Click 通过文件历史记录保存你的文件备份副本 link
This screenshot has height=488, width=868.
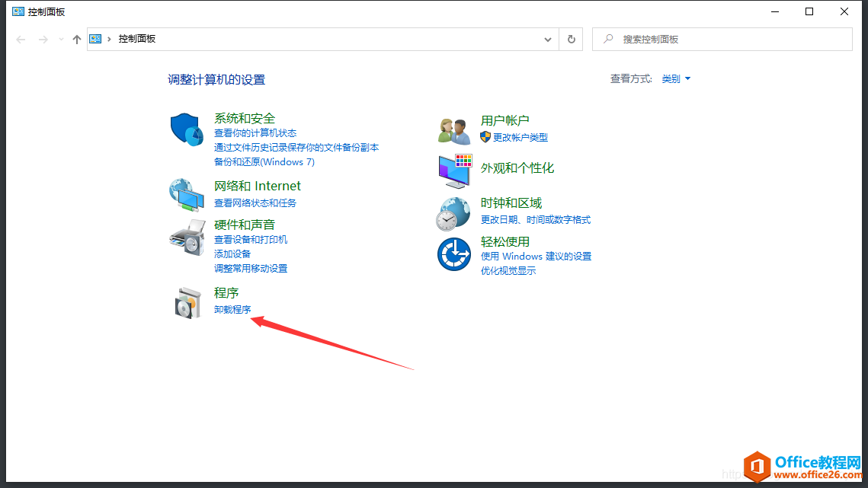[x=296, y=147]
